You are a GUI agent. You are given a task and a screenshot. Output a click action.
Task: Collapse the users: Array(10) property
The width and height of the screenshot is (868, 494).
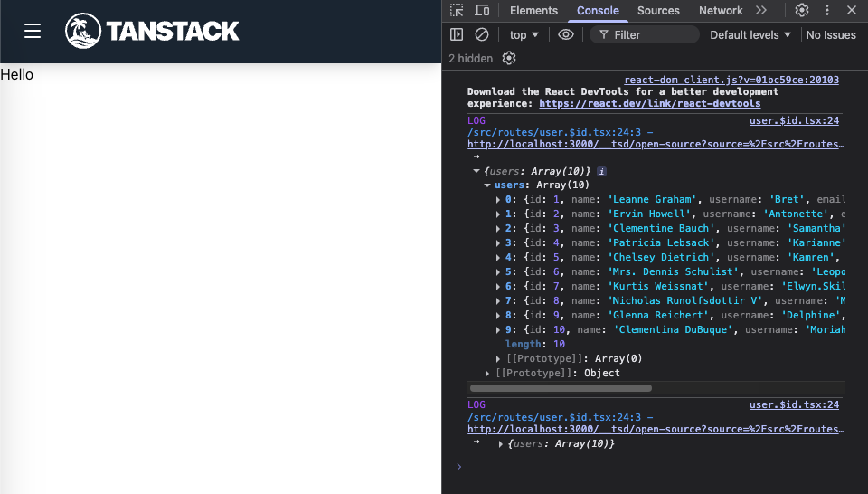tap(487, 185)
